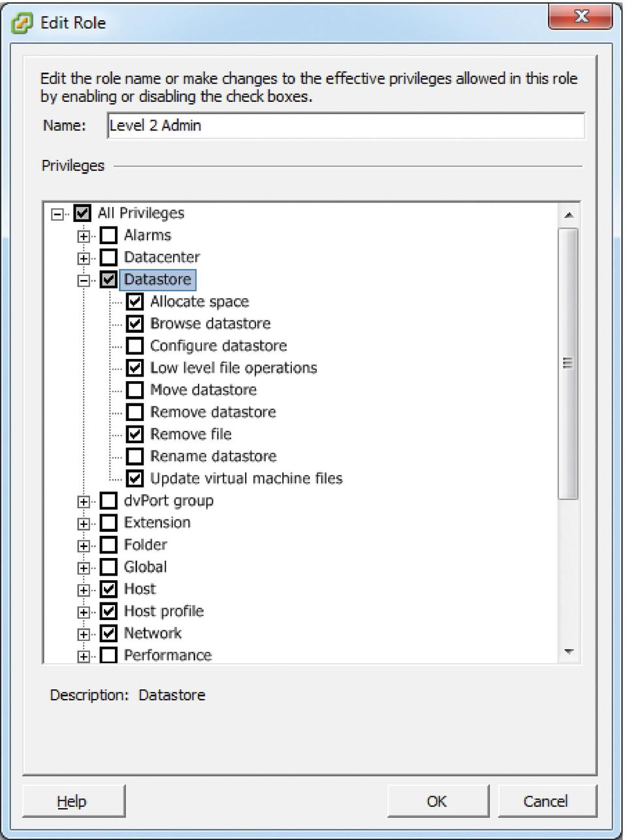Close the Edit Role dialog

pos(581,18)
